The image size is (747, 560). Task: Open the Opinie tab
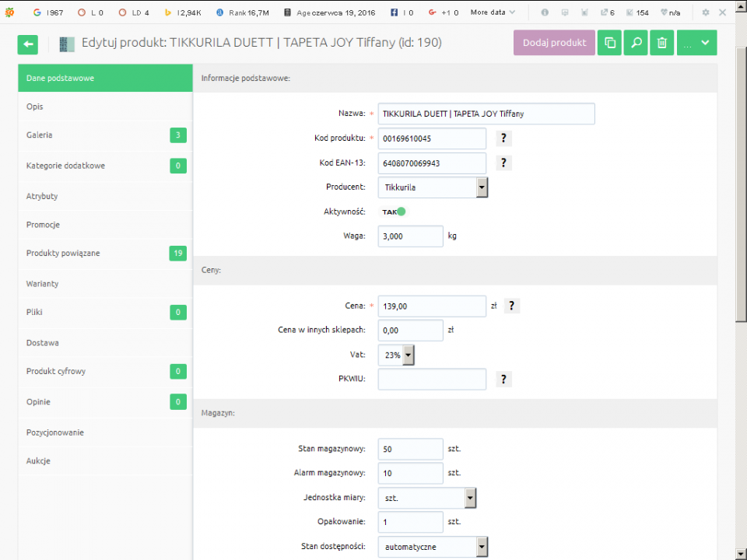point(105,402)
